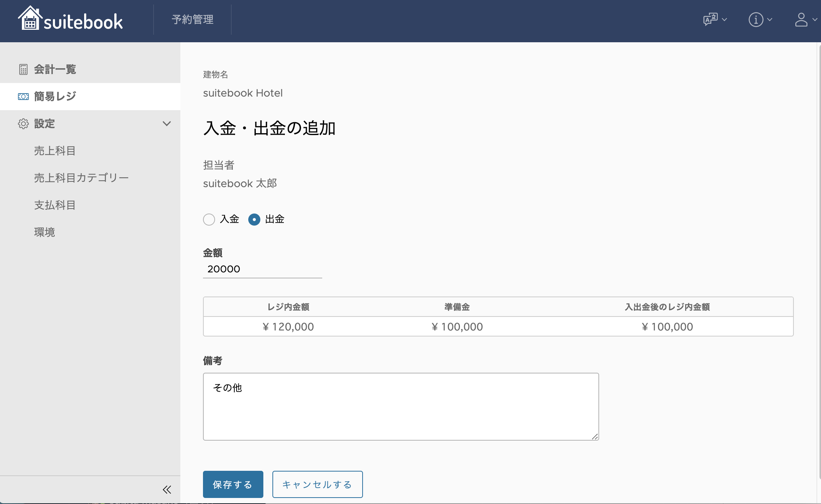The width and height of the screenshot is (821, 504).
Task: Click the 金額 field label
Action: click(x=213, y=253)
